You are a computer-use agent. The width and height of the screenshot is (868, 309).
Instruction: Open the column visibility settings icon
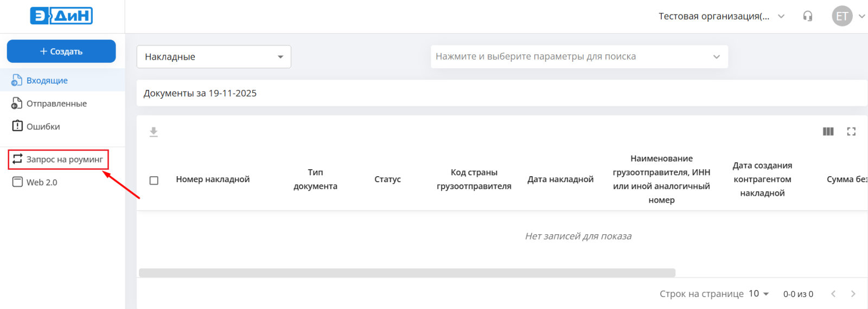828,131
